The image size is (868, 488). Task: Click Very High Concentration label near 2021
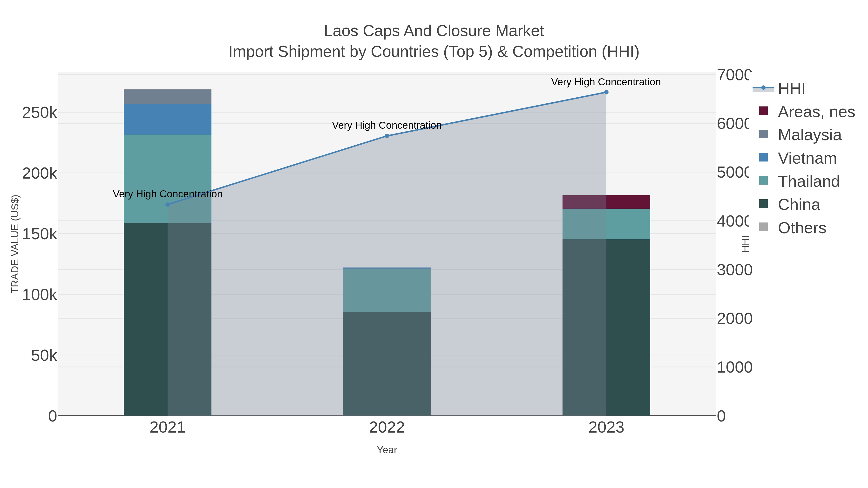(x=168, y=194)
